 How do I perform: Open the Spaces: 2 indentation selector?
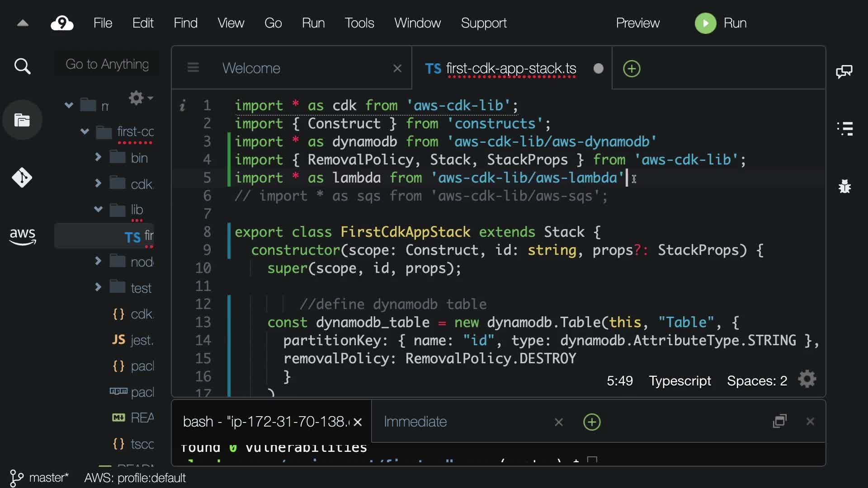coord(757,381)
